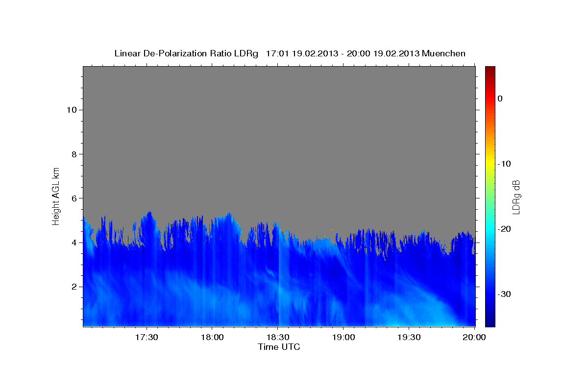588x392 pixels.
Task: Click the "20:00" time tick label
Action: pos(475,338)
